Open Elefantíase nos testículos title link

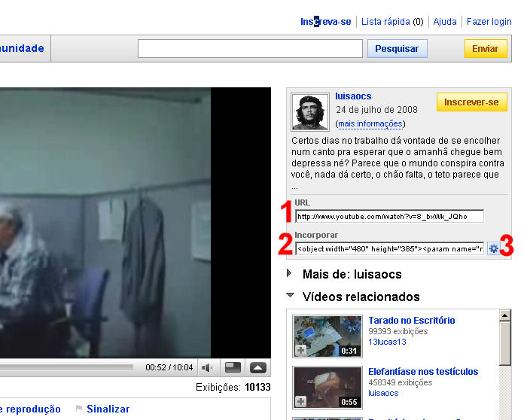pos(423,372)
